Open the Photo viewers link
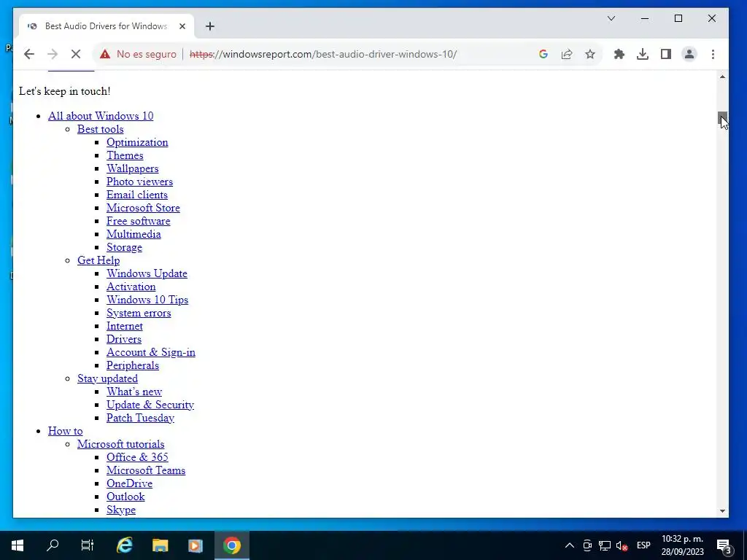The height and width of the screenshot is (560, 747). tap(139, 182)
